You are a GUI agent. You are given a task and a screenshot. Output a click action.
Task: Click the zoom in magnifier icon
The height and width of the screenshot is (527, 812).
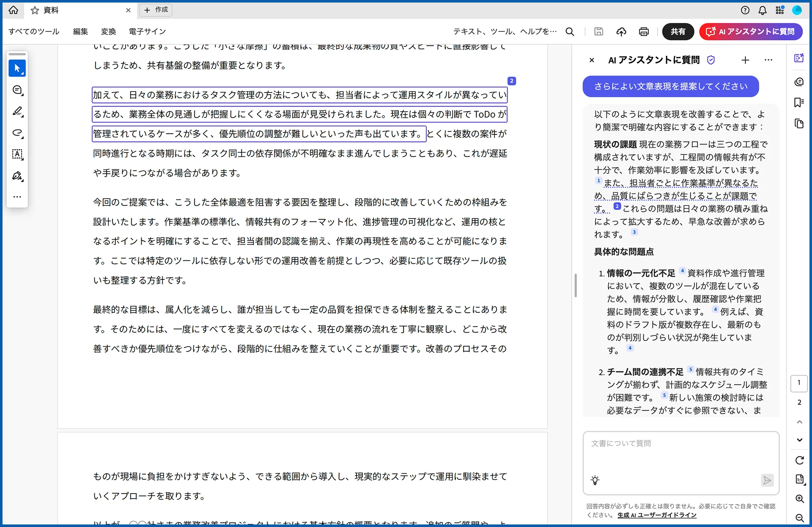pos(799,499)
